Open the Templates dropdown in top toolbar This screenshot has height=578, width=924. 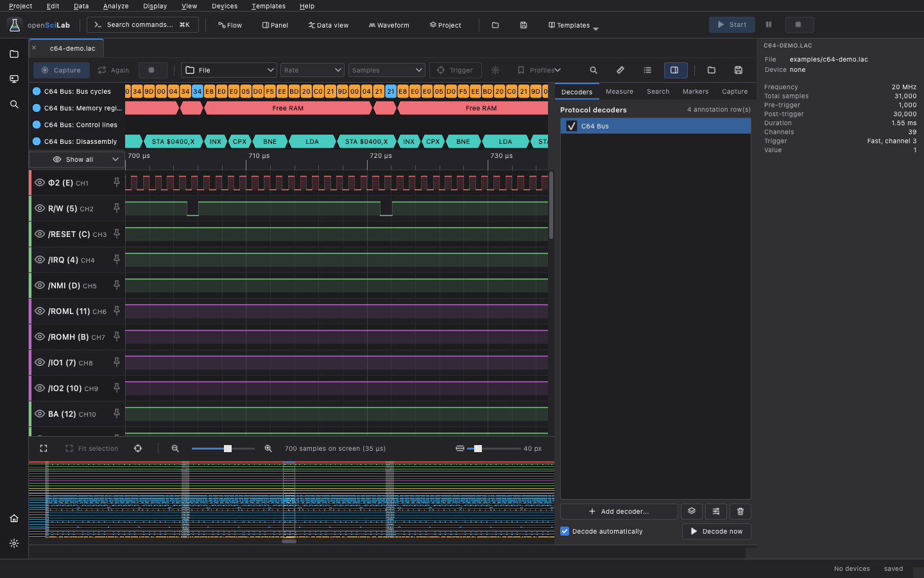(573, 25)
